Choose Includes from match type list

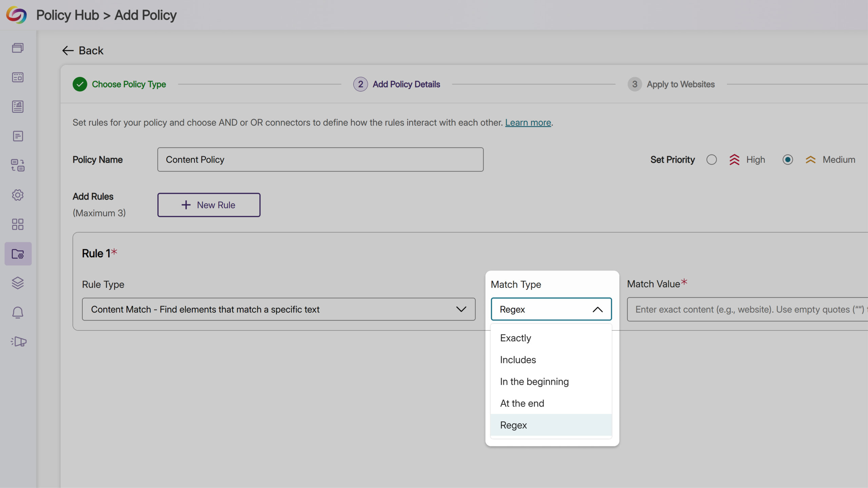pyautogui.click(x=518, y=360)
